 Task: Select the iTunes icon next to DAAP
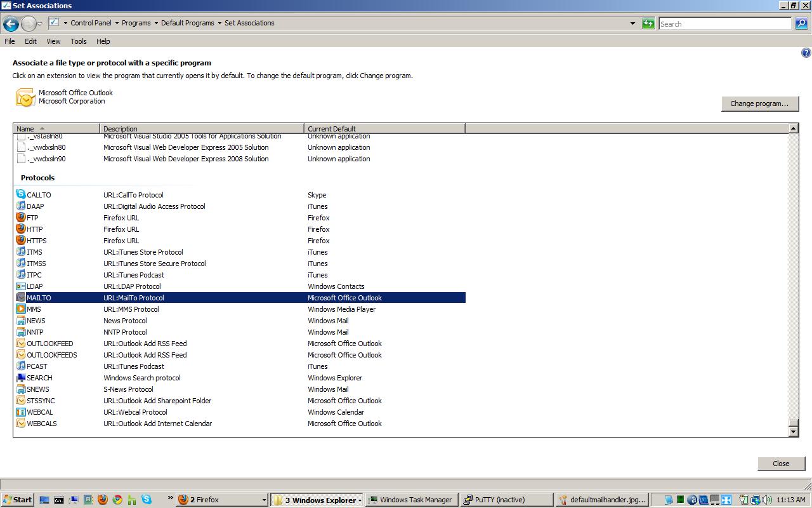point(21,206)
